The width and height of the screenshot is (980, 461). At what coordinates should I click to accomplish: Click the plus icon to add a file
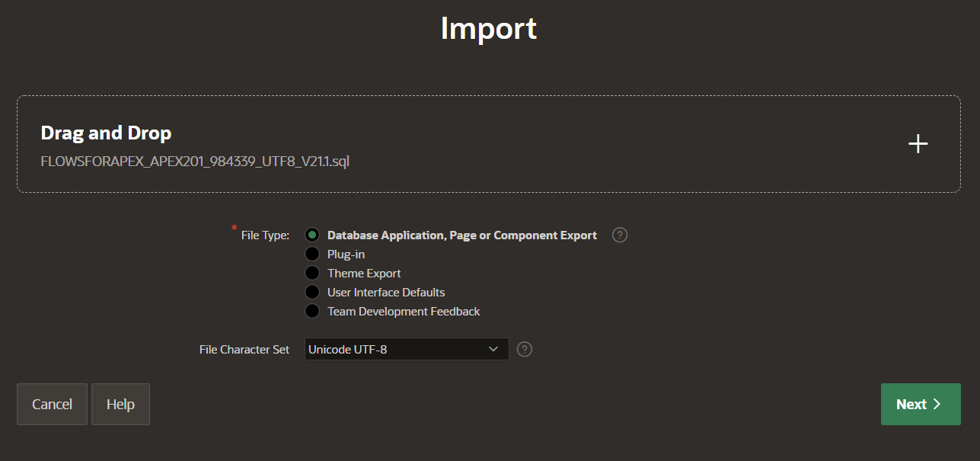(x=918, y=144)
